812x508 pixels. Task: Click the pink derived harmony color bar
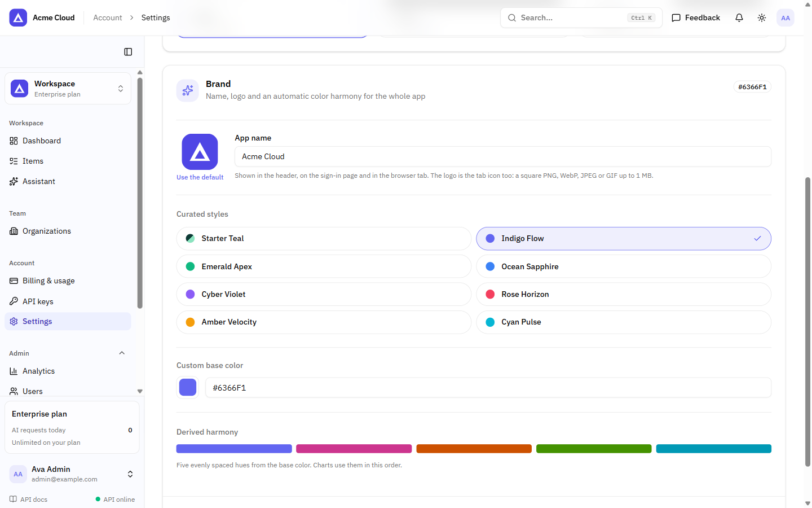point(354,449)
